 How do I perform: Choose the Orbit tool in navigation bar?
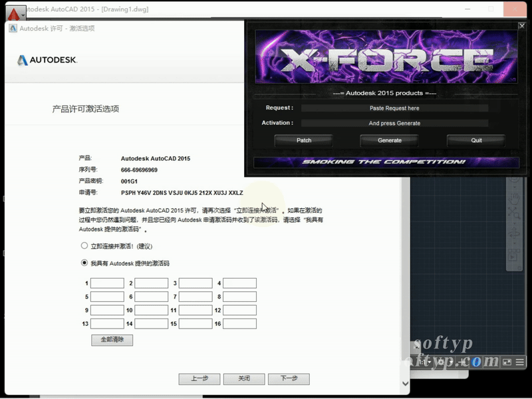tap(514, 234)
